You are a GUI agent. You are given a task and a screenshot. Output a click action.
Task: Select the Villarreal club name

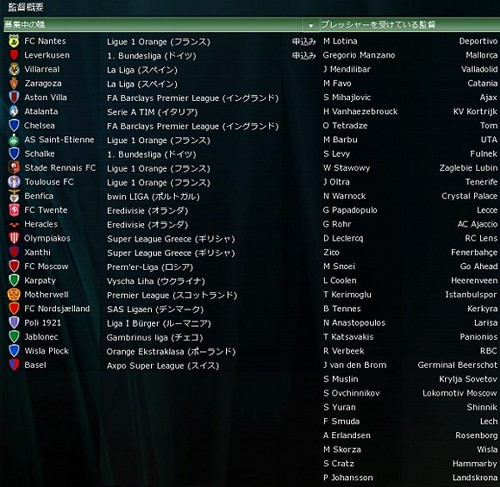[x=42, y=69]
